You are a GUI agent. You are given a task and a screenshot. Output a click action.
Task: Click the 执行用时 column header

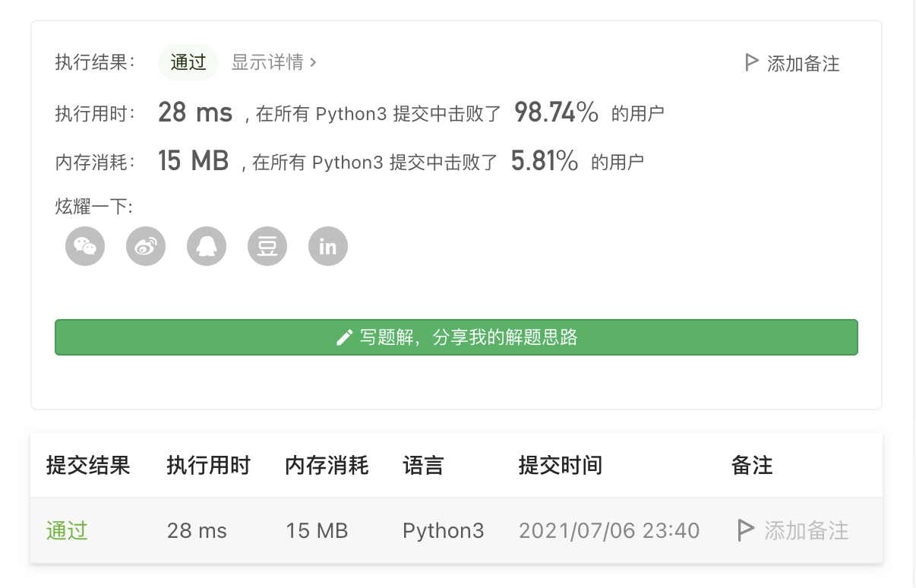coord(208,465)
